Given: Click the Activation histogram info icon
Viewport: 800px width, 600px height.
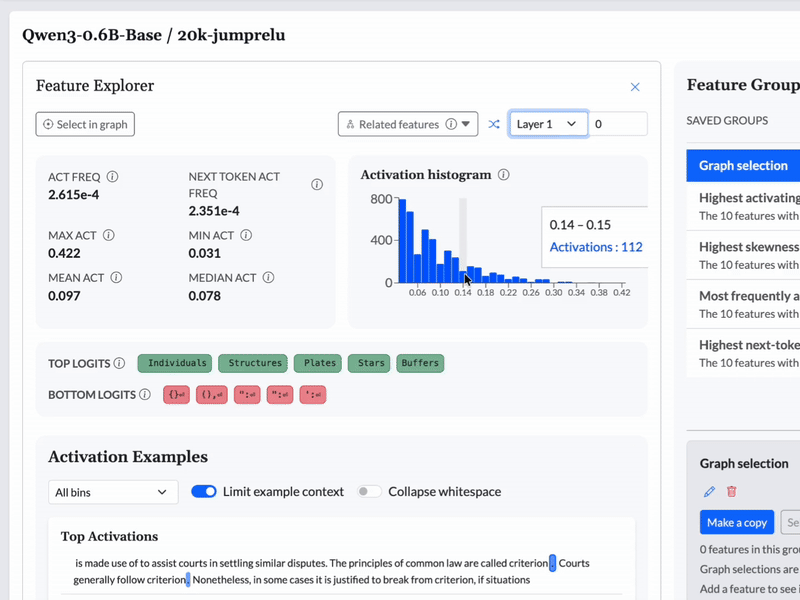Looking at the screenshot, I should (504, 174).
